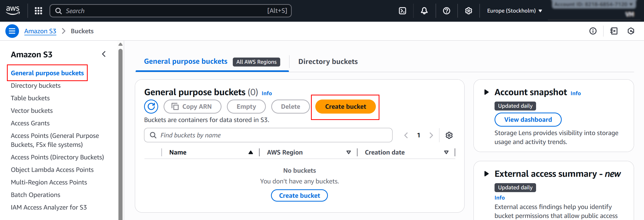Open the notifications bell

pos(424,11)
